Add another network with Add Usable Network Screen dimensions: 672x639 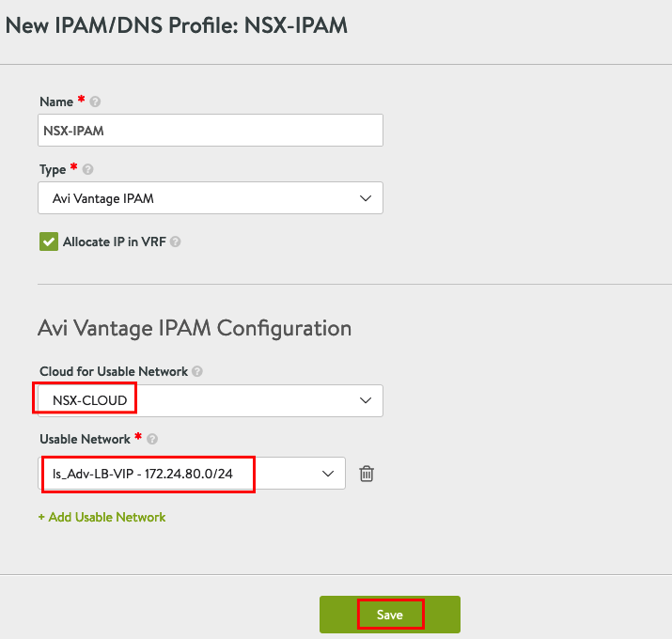tap(102, 517)
